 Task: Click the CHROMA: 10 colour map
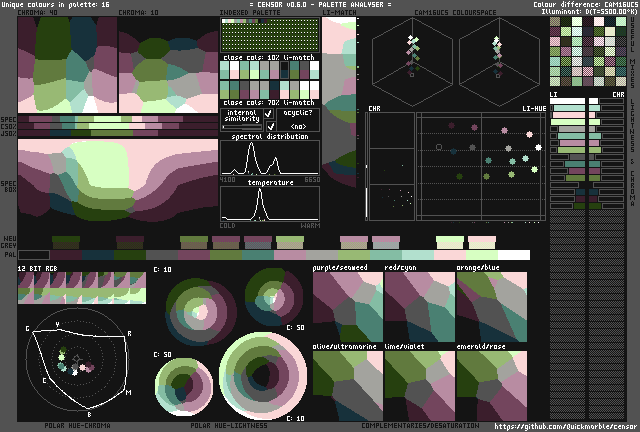[x=168, y=65]
